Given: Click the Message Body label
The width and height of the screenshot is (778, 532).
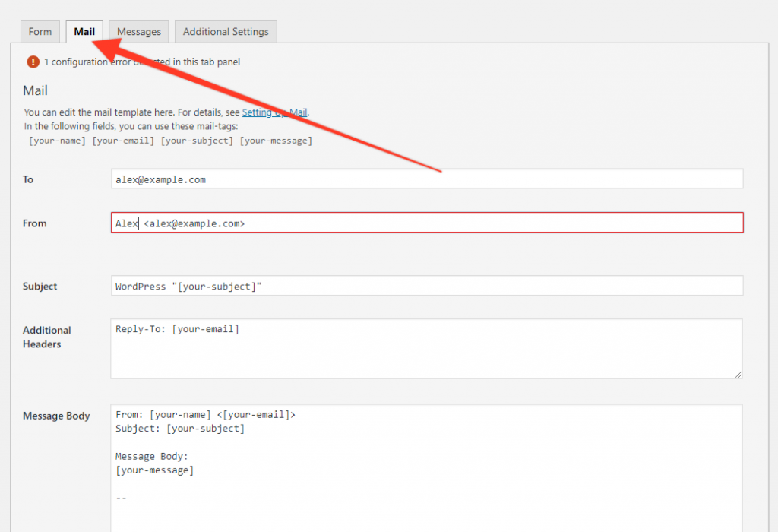Looking at the screenshot, I should click(56, 416).
